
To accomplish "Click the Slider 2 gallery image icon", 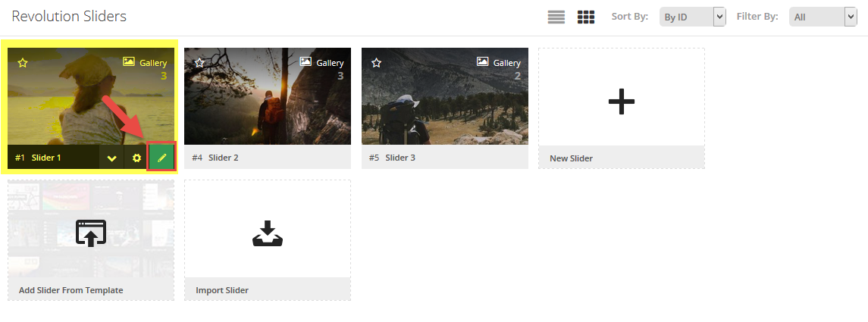I will click(306, 62).
